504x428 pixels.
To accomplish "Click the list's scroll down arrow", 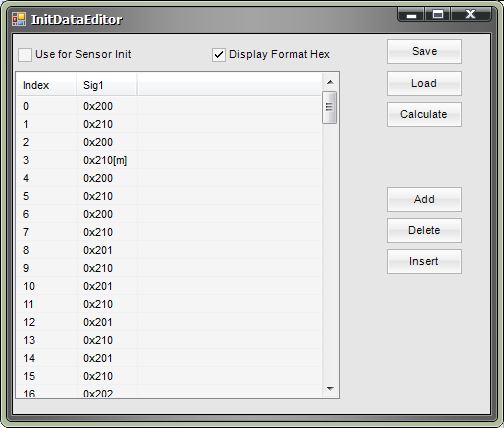I will tap(330, 389).
